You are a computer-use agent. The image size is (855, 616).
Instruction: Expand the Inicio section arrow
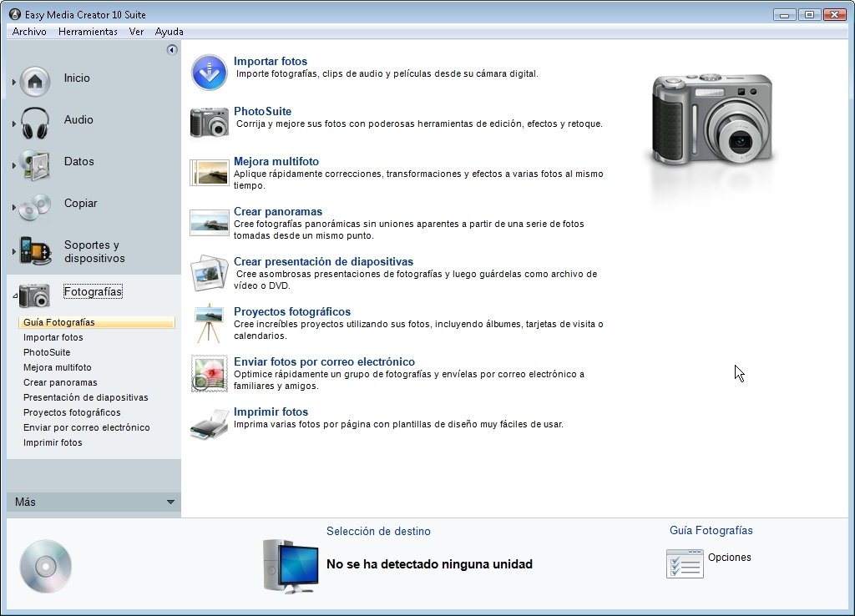tap(13, 82)
